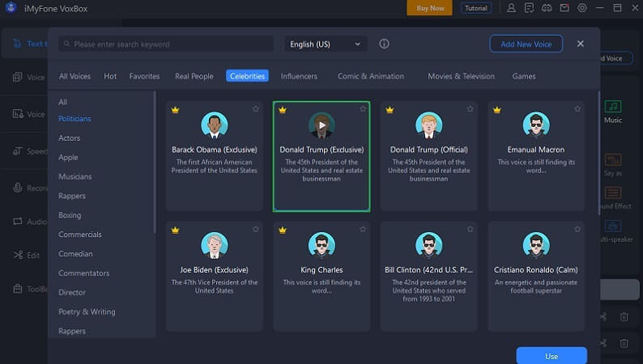Click the Say as icon in right panel
Image resolution: width=643 pixels, height=364 pixels.
pos(613,159)
